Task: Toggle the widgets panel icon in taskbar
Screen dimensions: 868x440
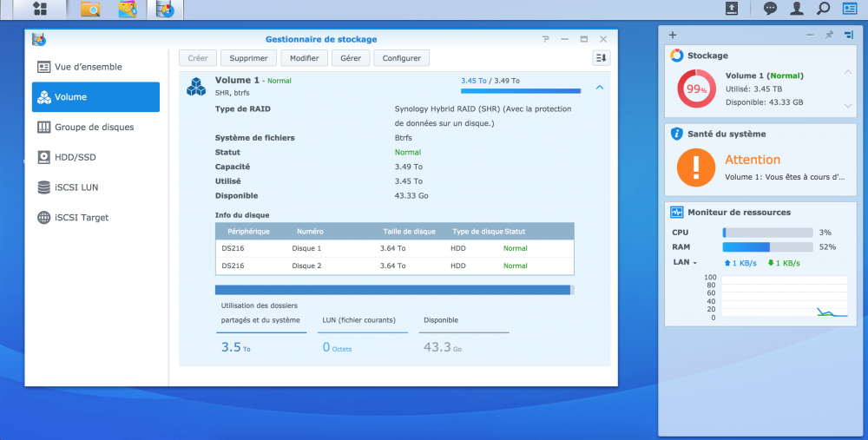Action: click(x=850, y=9)
